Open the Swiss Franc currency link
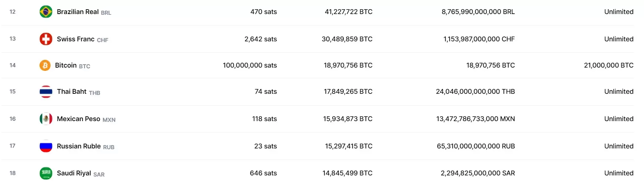The width and height of the screenshot is (644, 185). click(76, 39)
